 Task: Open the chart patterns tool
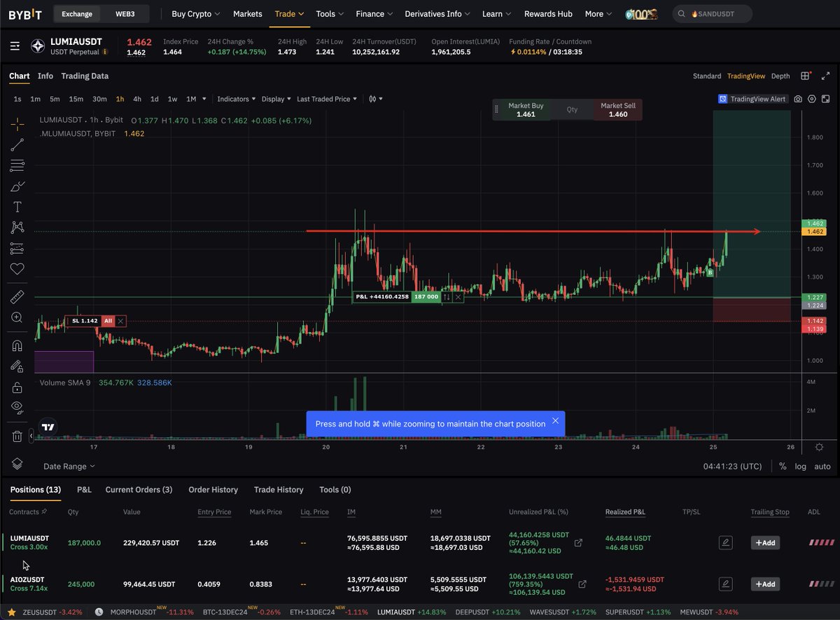17,228
